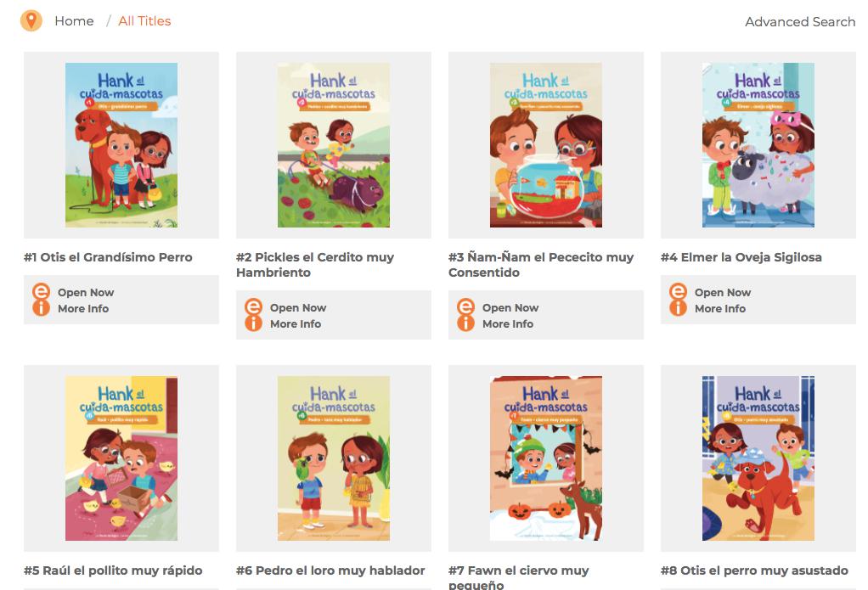This screenshot has height=590, width=868.
Task: Click the info icon under Otis el Grandísimo Perro
Action: pyautogui.click(x=41, y=307)
